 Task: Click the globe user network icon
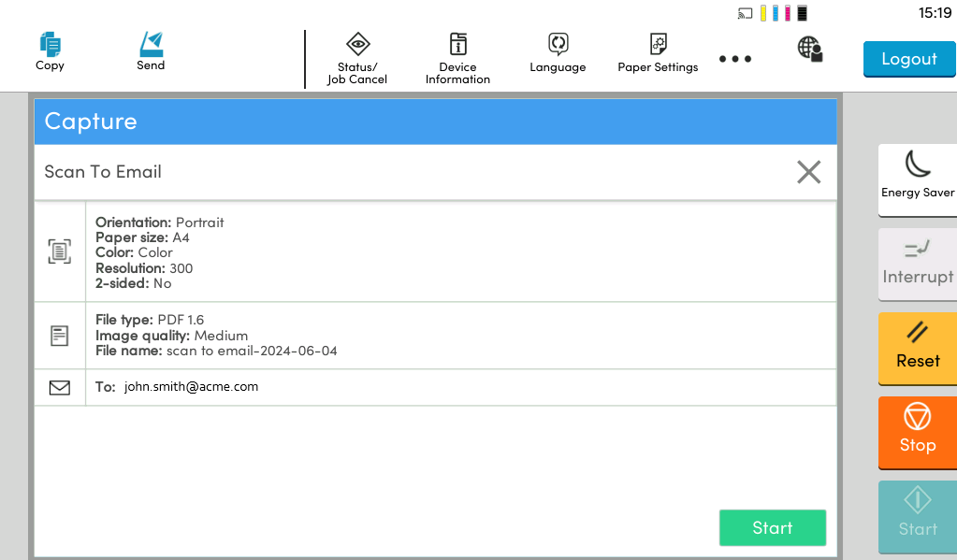tap(809, 49)
